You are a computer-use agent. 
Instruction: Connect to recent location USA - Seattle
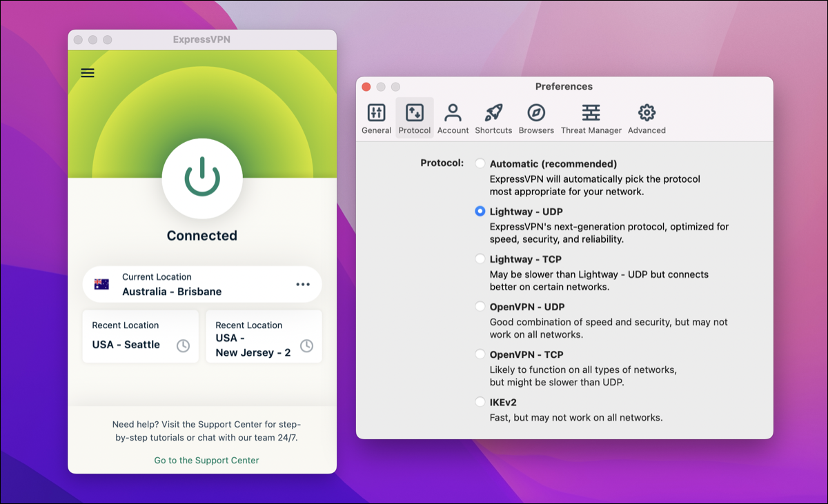[141, 336]
